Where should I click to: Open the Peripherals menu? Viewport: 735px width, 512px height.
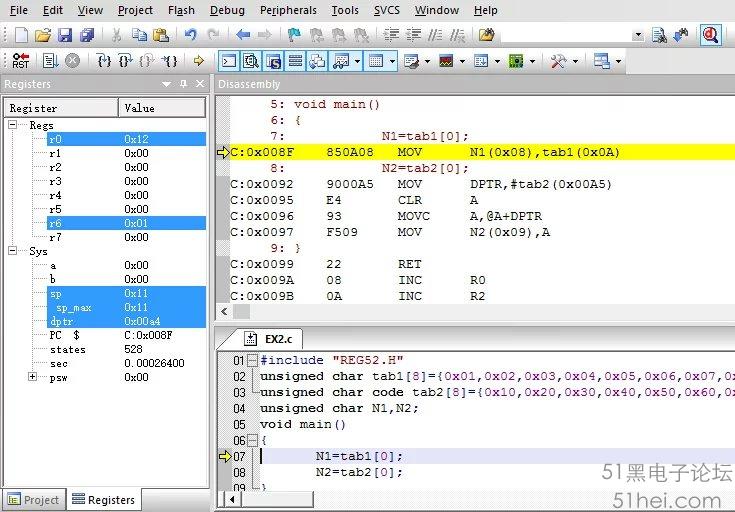(x=288, y=10)
